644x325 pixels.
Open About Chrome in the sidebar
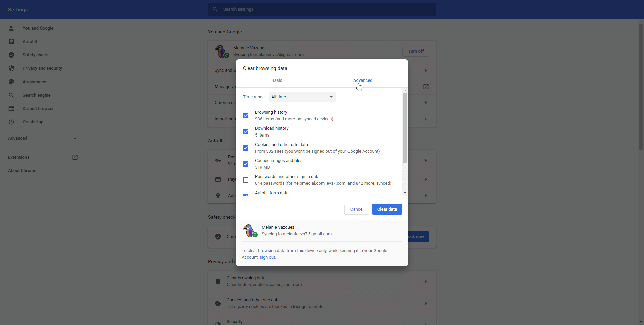point(22,171)
